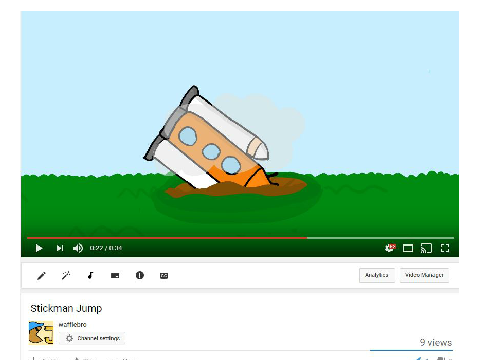Click the Stickman Jump video title
The image size is (480, 360).
pyautogui.click(x=66, y=309)
